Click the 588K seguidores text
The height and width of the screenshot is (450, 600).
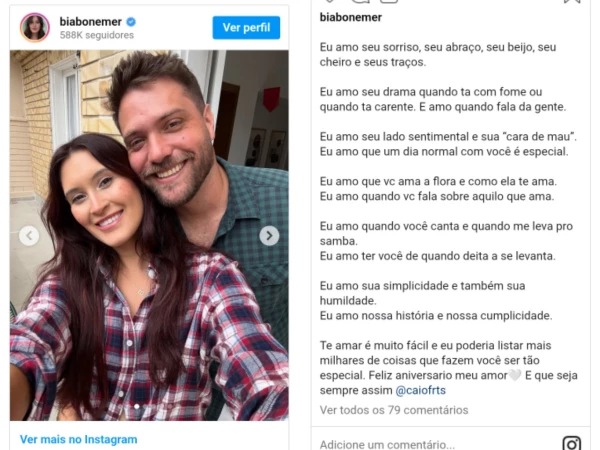[97, 35]
